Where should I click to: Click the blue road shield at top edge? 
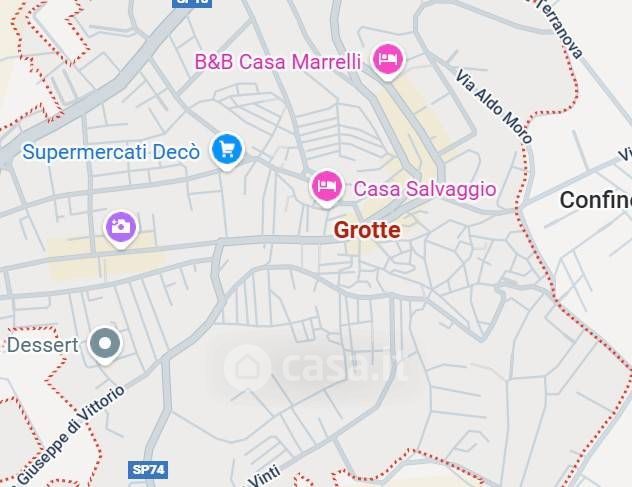coord(192,3)
